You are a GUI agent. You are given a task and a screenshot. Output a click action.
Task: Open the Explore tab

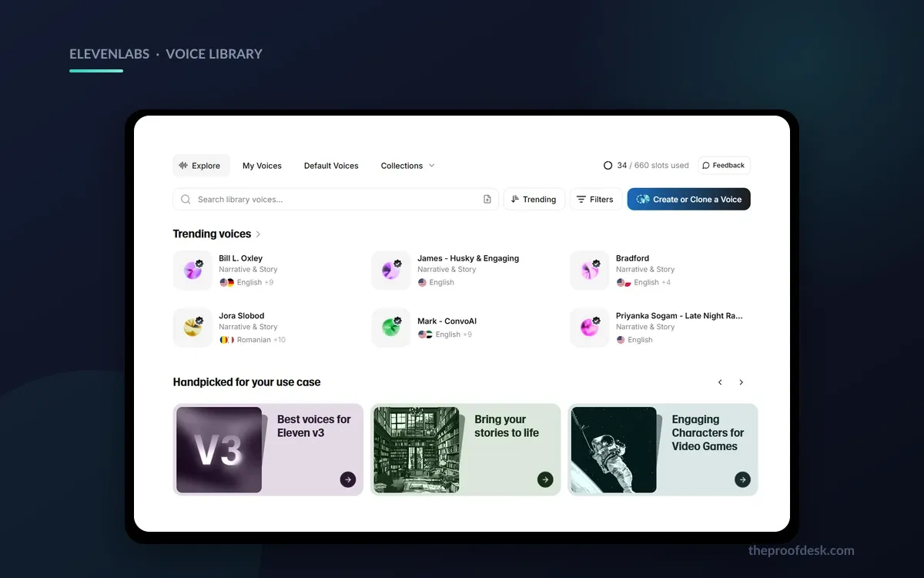[201, 166]
